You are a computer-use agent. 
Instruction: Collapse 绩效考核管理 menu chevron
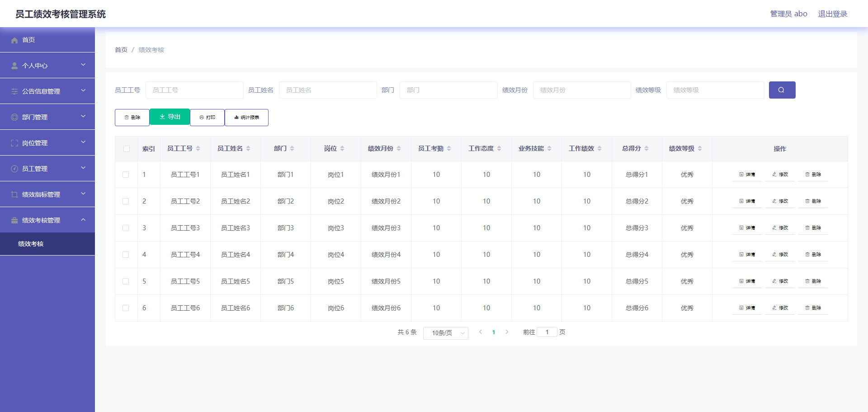pyautogui.click(x=83, y=219)
